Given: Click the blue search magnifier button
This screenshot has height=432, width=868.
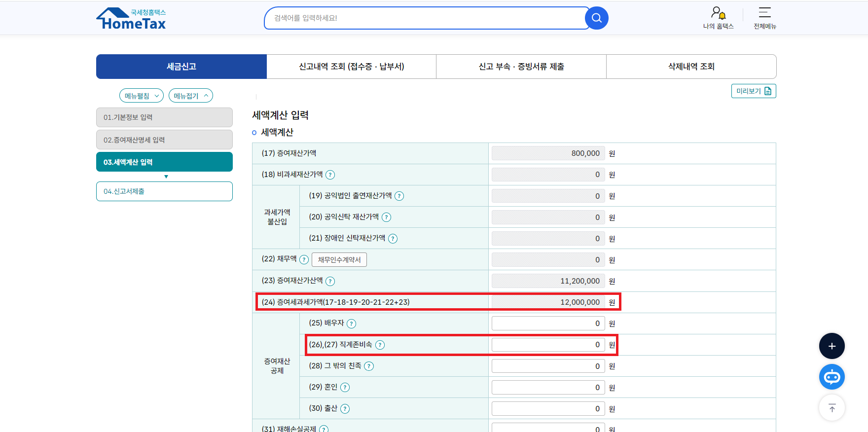Looking at the screenshot, I should click(596, 18).
